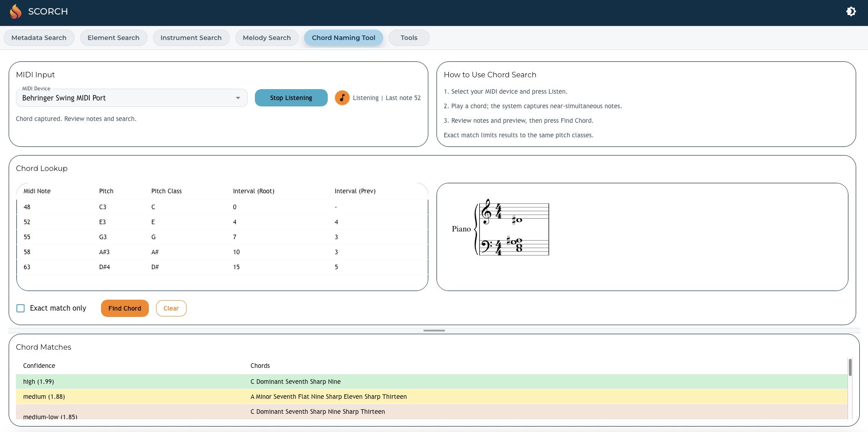Click the SCORCH flame logo

tap(15, 11)
